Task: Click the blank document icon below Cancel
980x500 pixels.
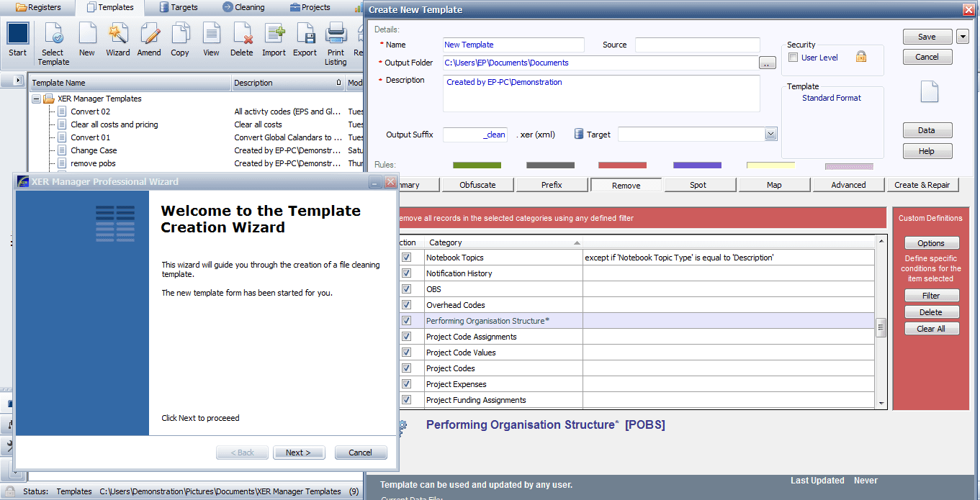Action: (x=930, y=91)
